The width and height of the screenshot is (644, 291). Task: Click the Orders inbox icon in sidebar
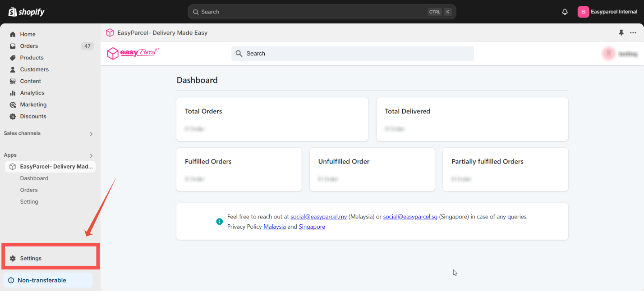[x=13, y=46]
